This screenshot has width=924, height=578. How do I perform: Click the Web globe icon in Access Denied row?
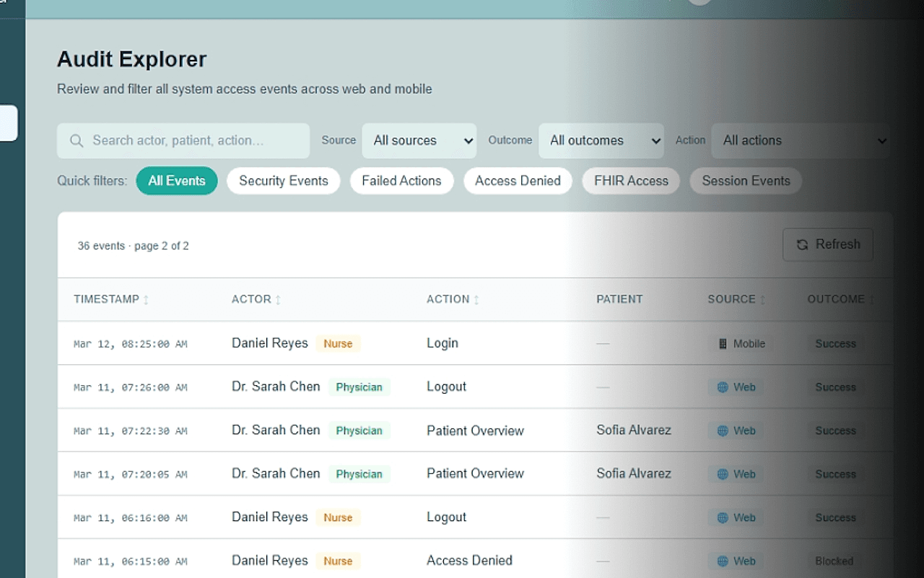tap(723, 561)
